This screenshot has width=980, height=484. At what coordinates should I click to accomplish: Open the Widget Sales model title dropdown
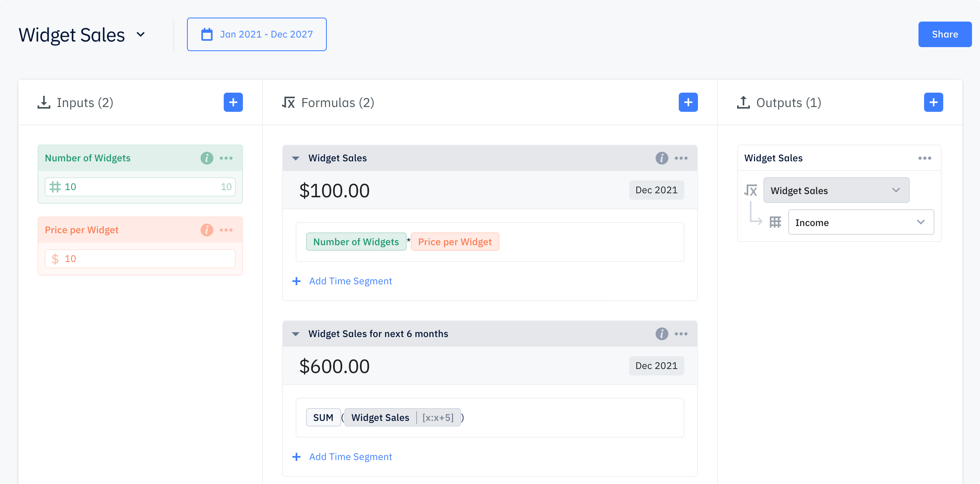141,35
